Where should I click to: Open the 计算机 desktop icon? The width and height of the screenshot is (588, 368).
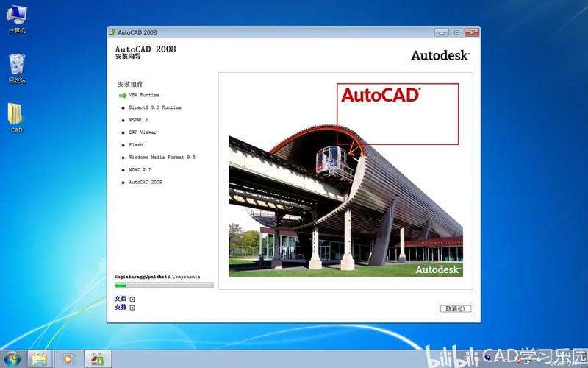[16, 20]
